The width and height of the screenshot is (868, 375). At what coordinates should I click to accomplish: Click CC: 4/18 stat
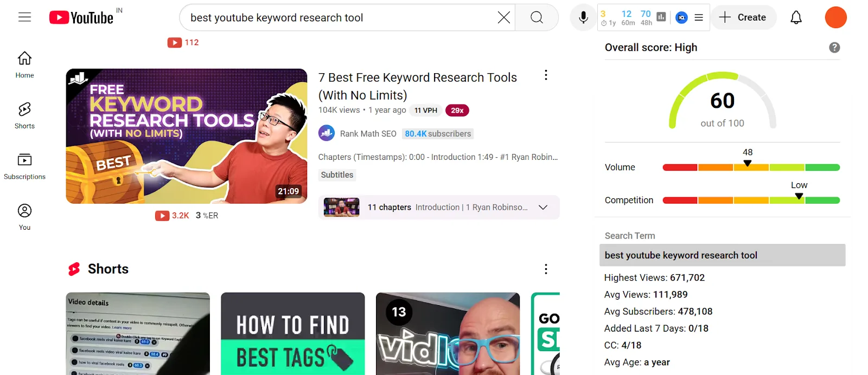point(623,345)
